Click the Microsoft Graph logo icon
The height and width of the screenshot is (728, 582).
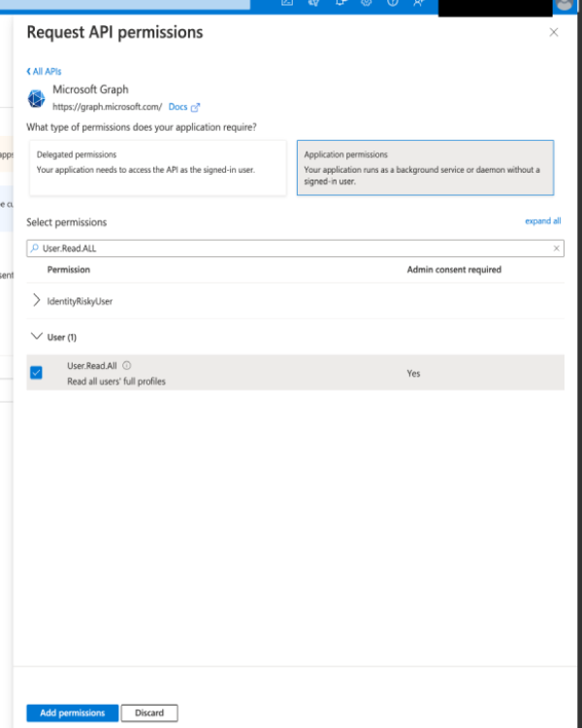tap(36, 98)
